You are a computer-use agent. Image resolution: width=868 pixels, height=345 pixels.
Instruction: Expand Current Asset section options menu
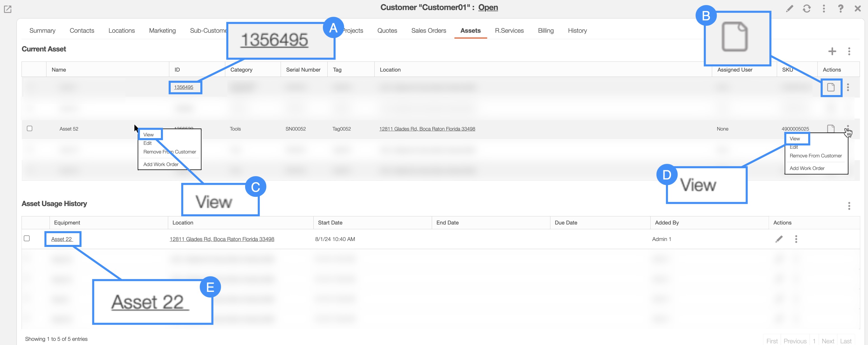tap(849, 51)
